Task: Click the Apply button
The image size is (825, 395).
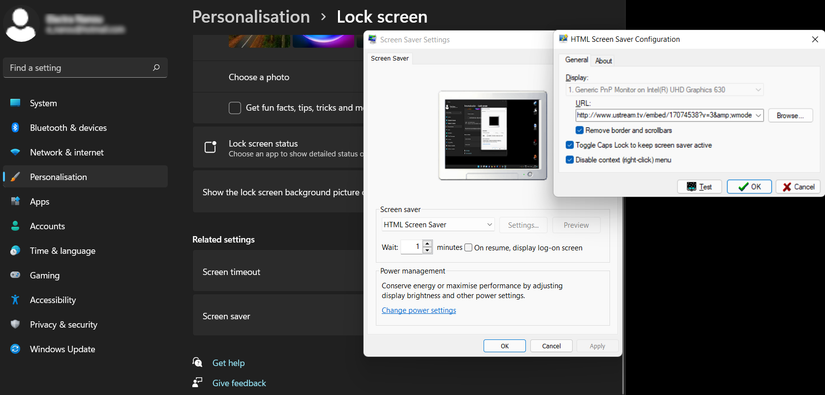Action: pyautogui.click(x=597, y=346)
